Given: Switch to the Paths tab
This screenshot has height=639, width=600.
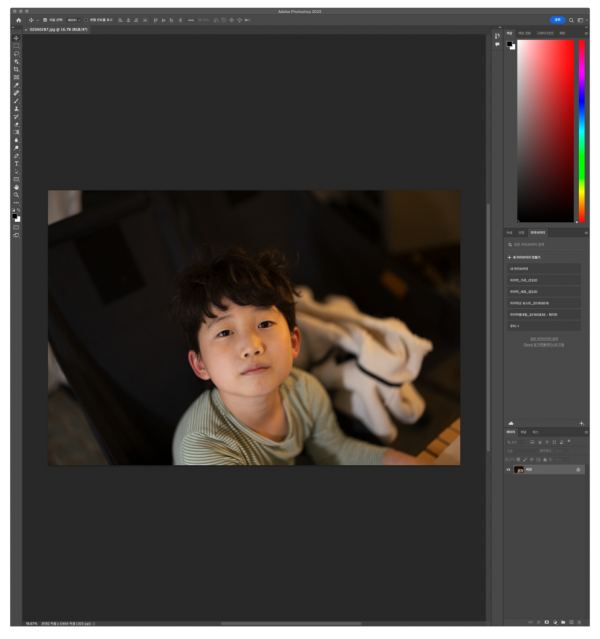Looking at the screenshot, I should 535,432.
